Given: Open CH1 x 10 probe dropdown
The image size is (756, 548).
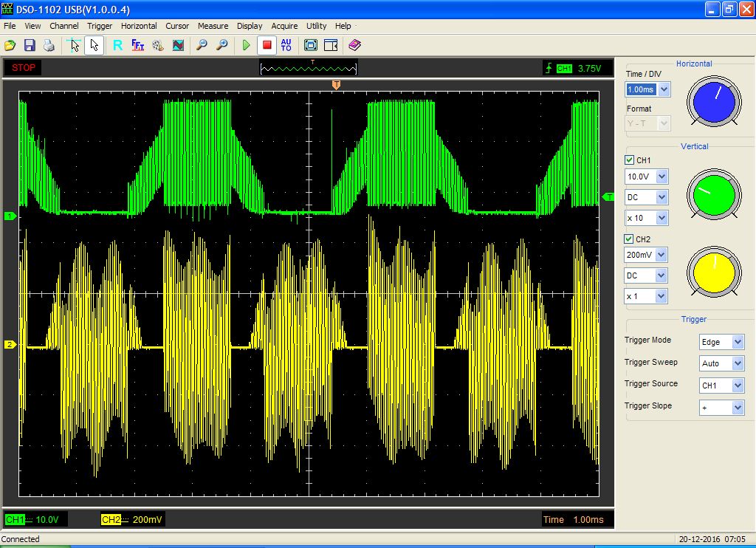Looking at the screenshot, I should click(x=662, y=218).
